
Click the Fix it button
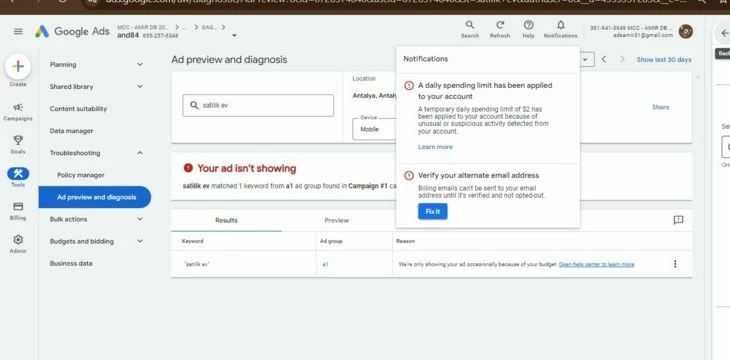coord(433,211)
